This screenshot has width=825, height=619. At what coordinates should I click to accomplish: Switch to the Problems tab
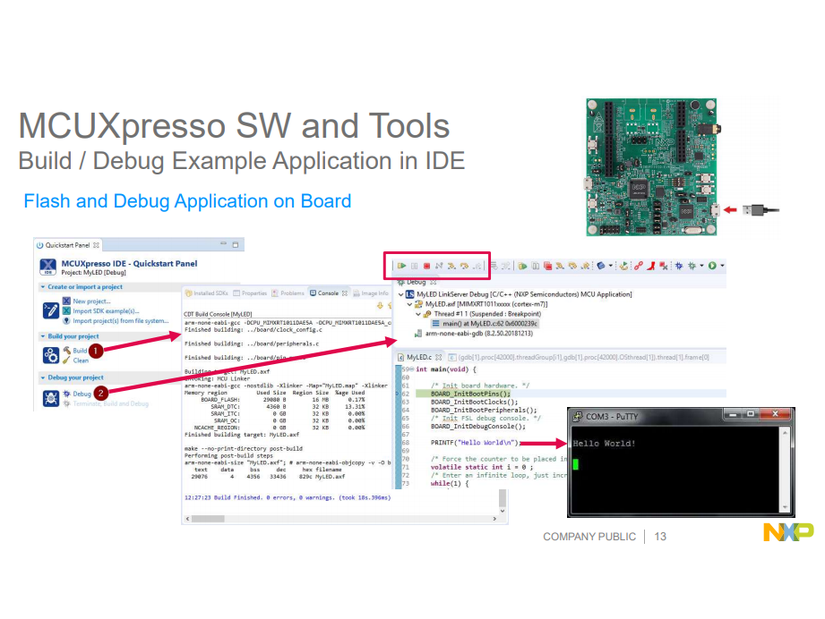(288, 293)
